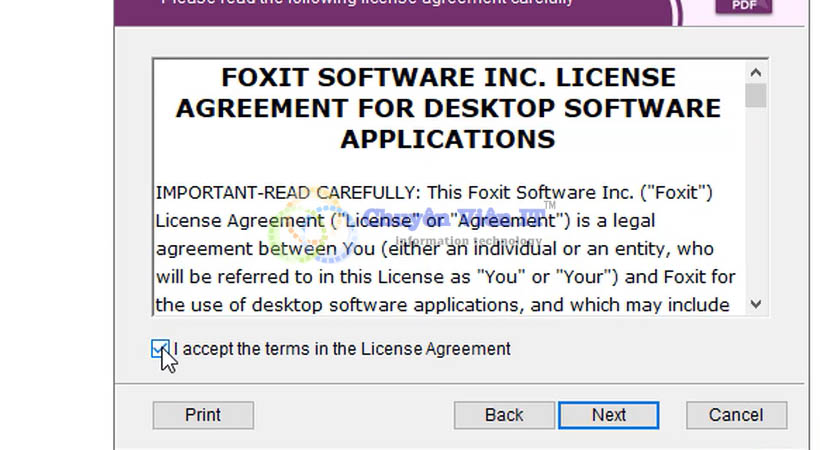This screenshot has height=450, width=820.
Task: Click the license scrollbar thumb
Action: [x=755, y=95]
